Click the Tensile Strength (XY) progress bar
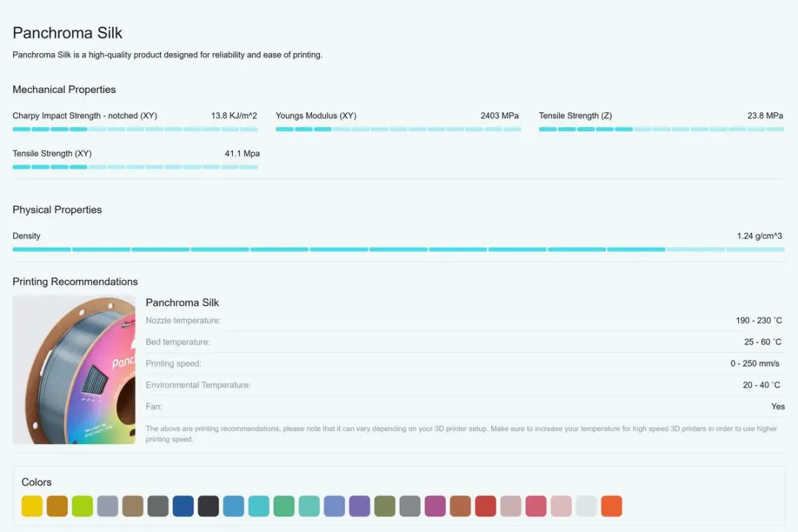The image size is (798, 532). tap(135, 167)
